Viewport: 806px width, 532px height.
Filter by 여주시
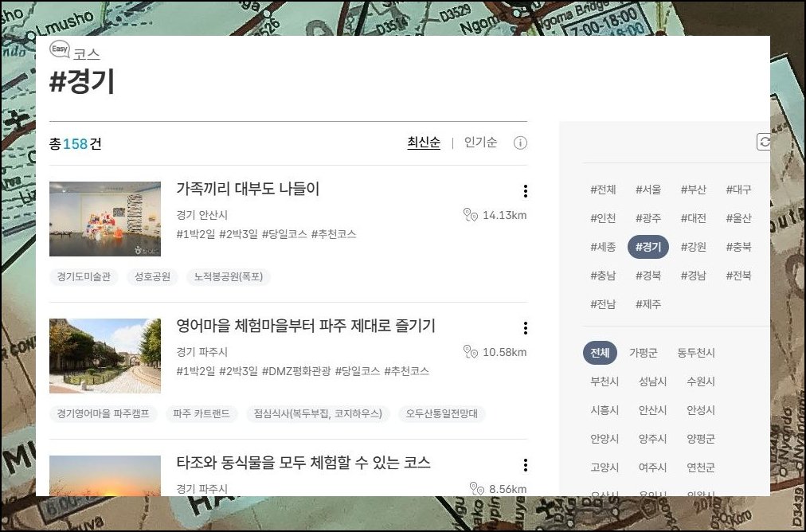point(653,467)
